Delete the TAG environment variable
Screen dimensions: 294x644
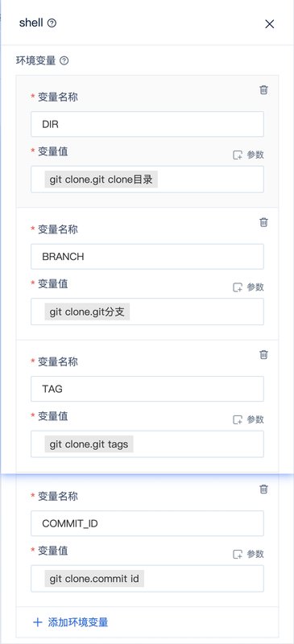coord(264,354)
